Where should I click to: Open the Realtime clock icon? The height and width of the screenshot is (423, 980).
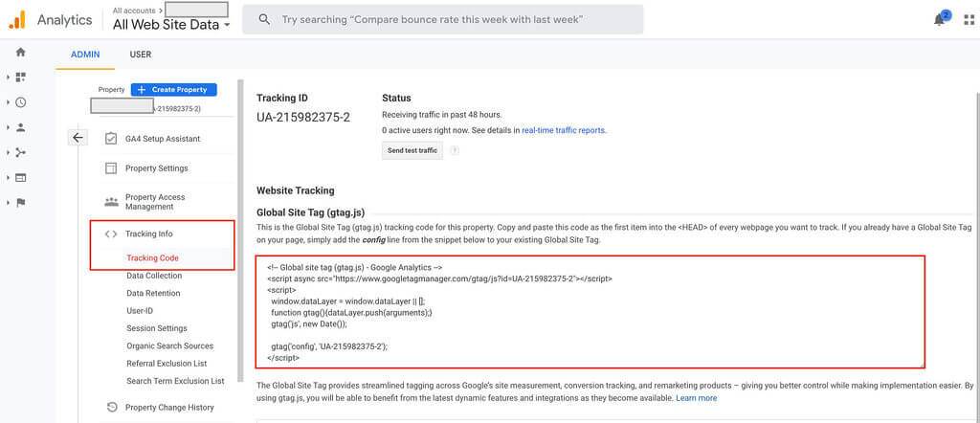click(x=21, y=102)
